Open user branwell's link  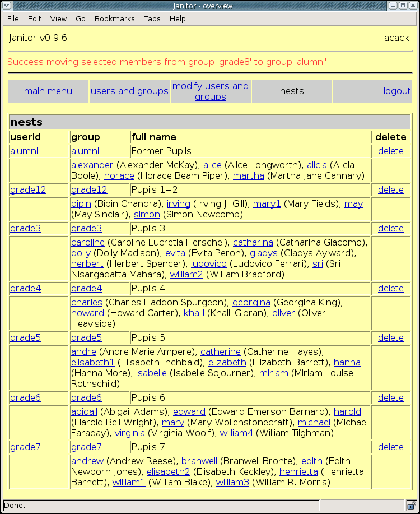coord(199,461)
